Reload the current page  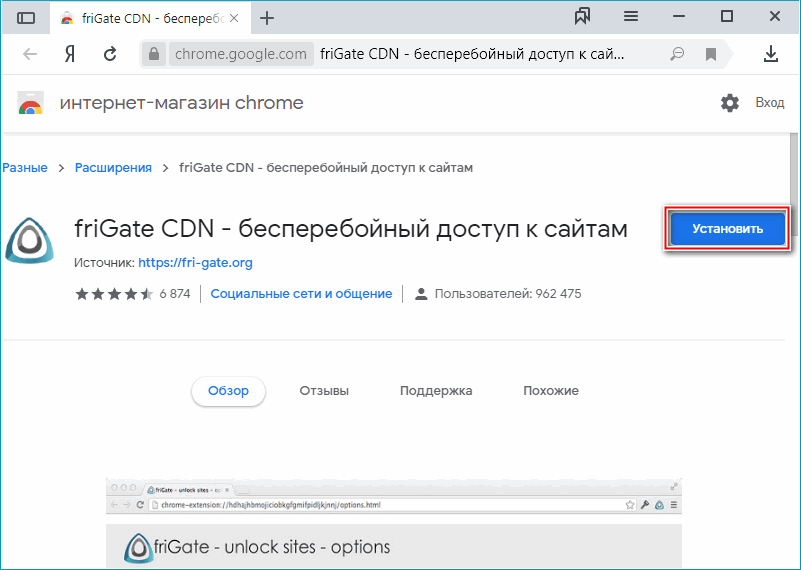[x=110, y=54]
